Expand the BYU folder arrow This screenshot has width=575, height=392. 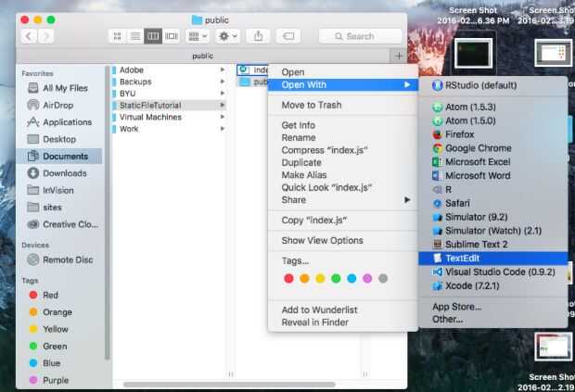click(223, 94)
